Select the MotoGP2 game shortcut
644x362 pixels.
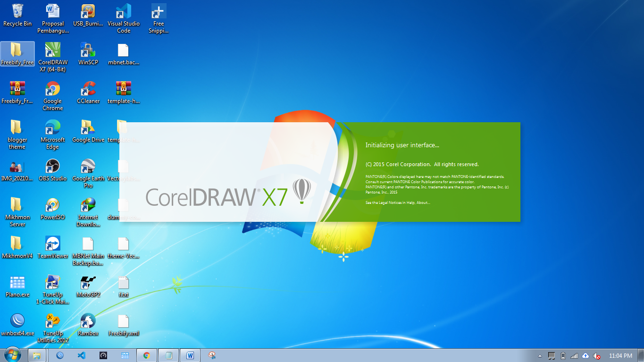click(x=88, y=286)
